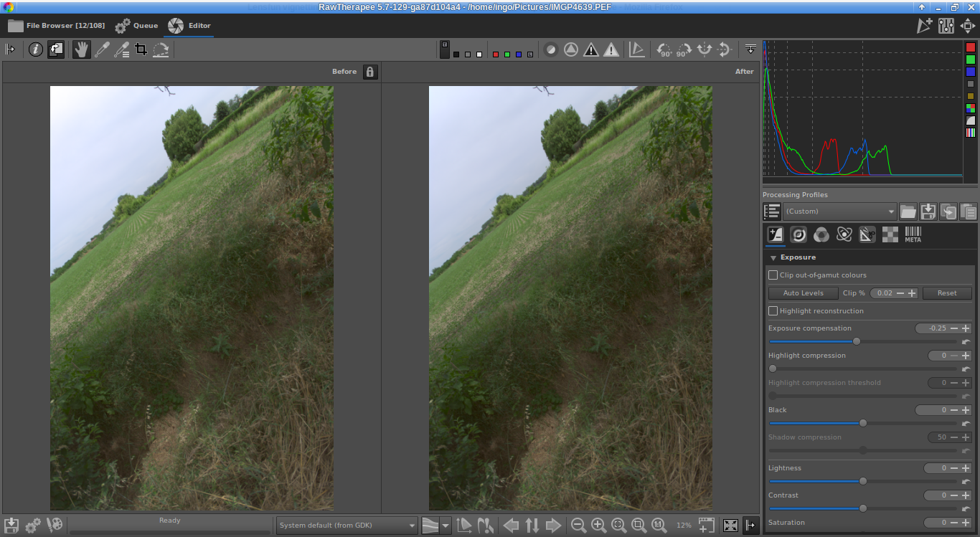
Task: Switch to Queue tab
Action: coord(136,26)
